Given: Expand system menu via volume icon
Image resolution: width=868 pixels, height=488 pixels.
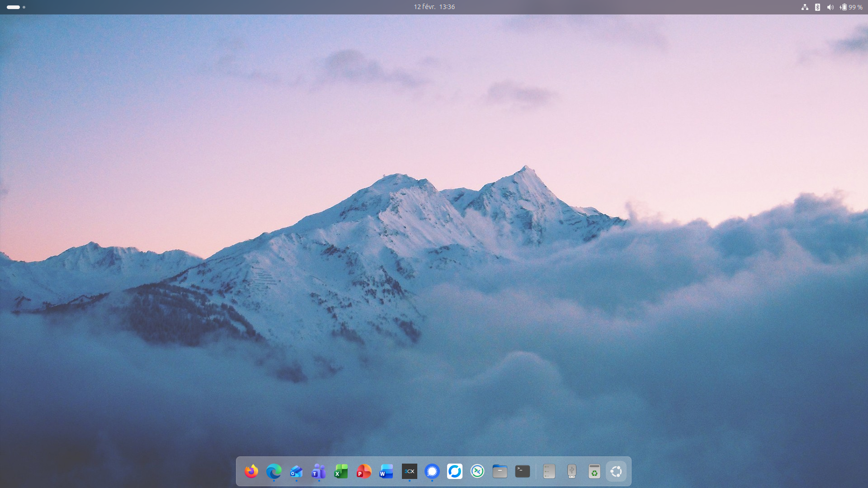Looking at the screenshot, I should (830, 7).
